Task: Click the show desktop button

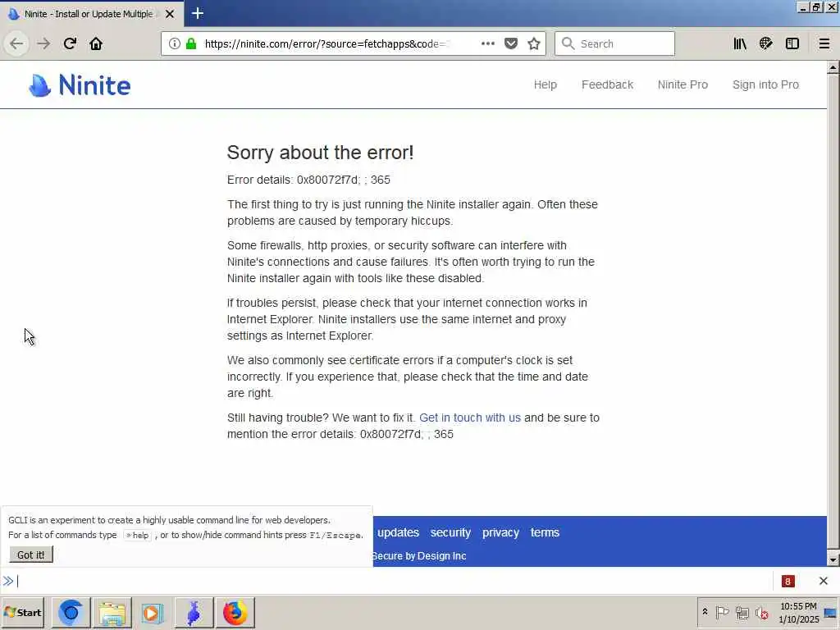Action: 831,613
